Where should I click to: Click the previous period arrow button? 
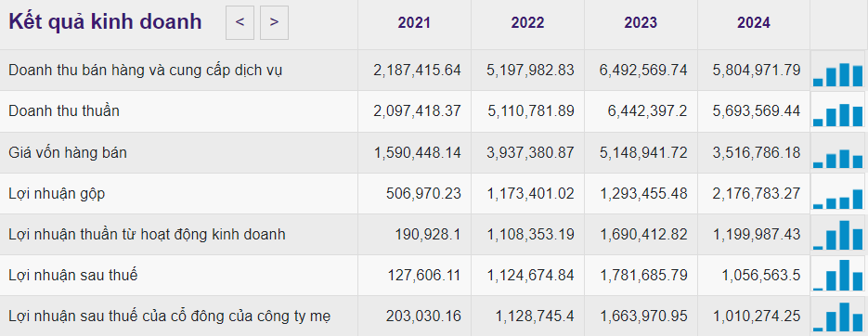[x=240, y=22]
